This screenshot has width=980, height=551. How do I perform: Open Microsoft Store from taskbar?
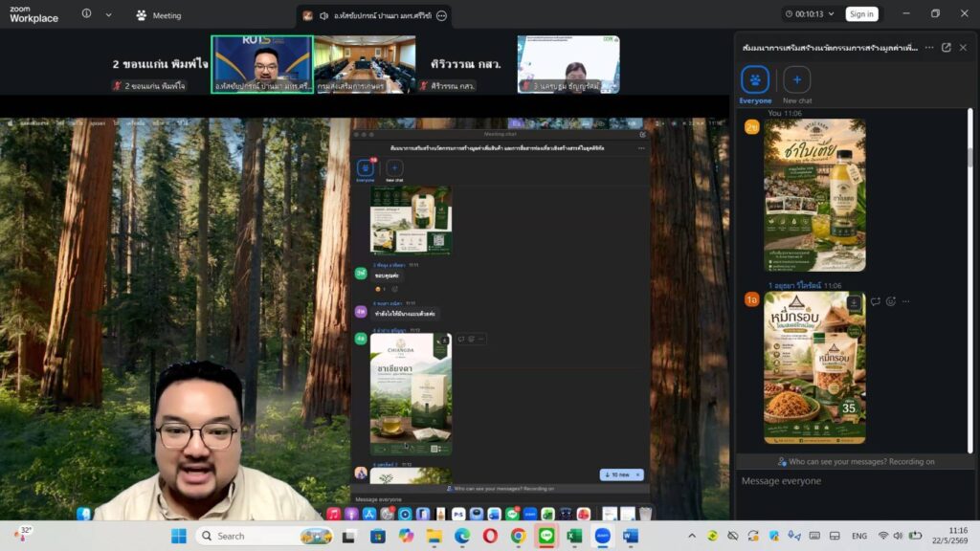pyautogui.click(x=377, y=536)
